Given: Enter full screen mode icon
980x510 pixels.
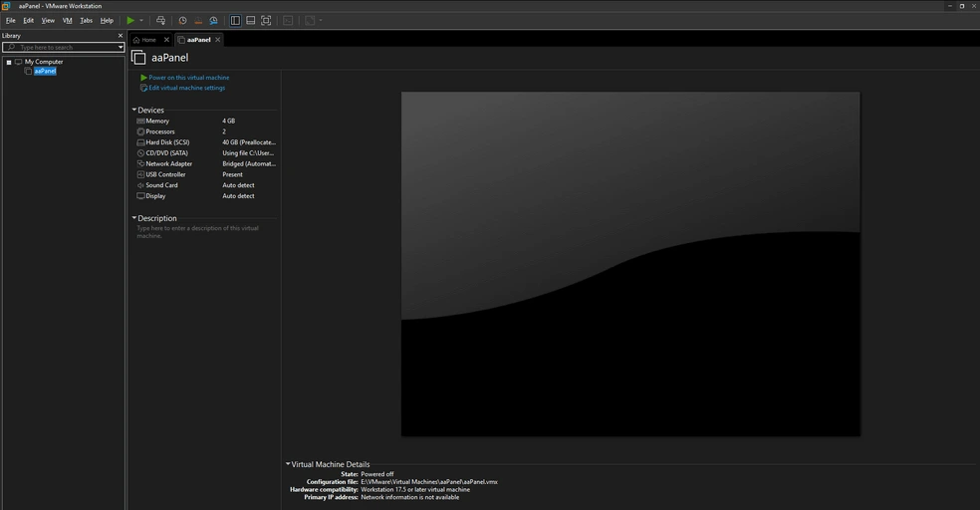Looking at the screenshot, I should tap(266, 21).
